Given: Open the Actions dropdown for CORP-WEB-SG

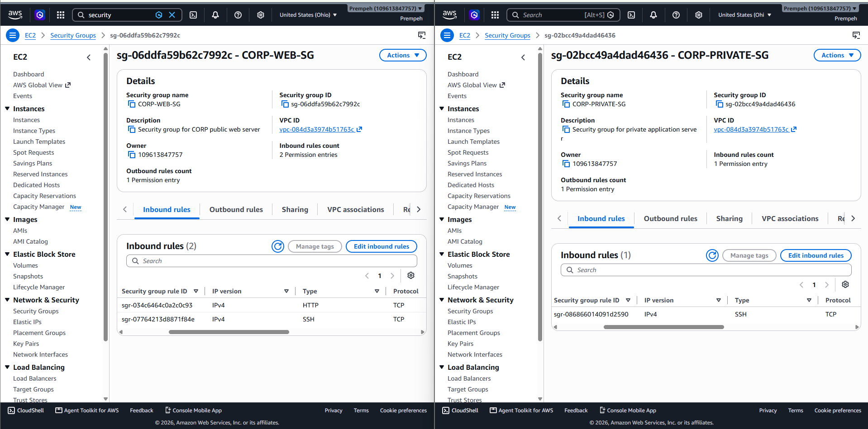Looking at the screenshot, I should [x=403, y=55].
